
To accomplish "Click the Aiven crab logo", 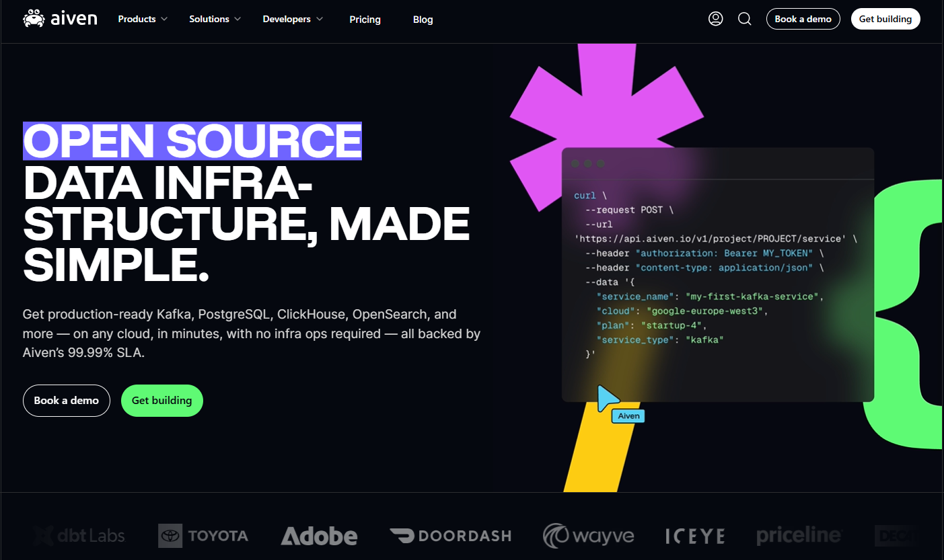I will click(60, 19).
